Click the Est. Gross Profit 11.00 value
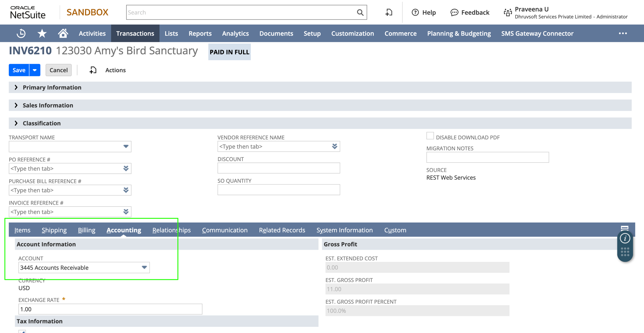Viewport: 644px width, 333px height. pyautogui.click(x=417, y=289)
